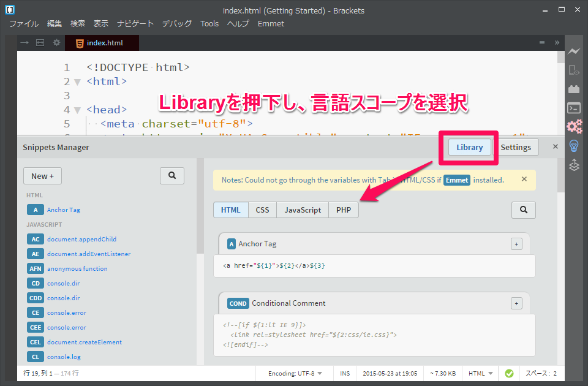The width and height of the screenshot is (588, 386).
Task: Open the デバッグ menu
Action: [177, 24]
